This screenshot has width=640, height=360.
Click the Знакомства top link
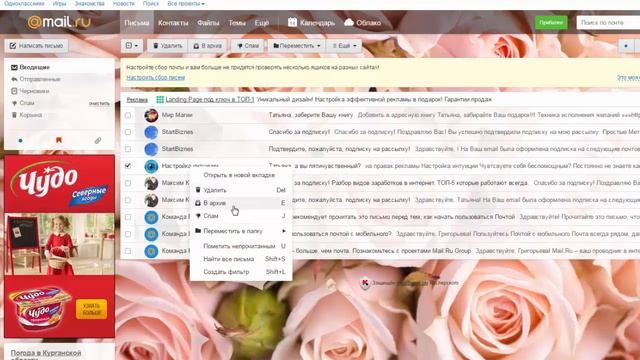(89, 4)
